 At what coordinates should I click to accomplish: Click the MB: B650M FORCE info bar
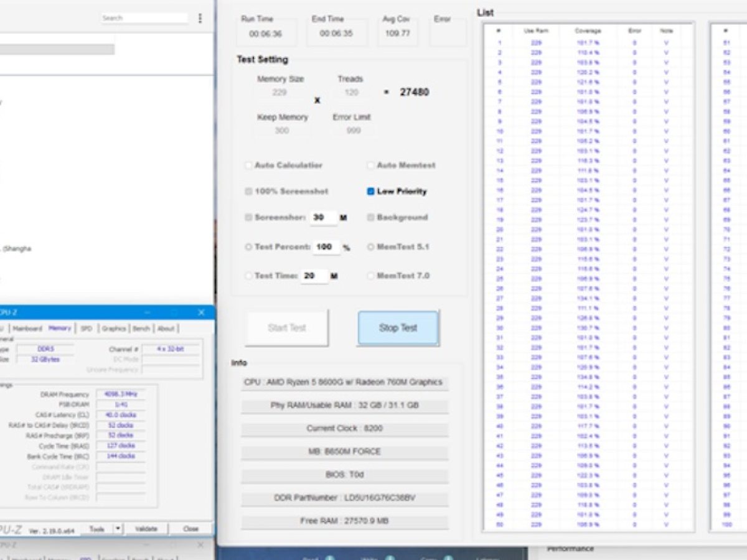(x=344, y=452)
